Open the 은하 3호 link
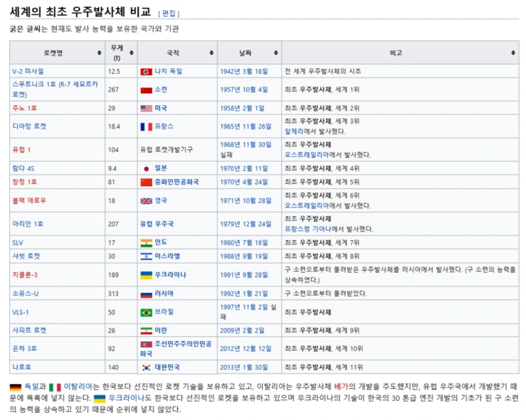The image size is (526, 420). [x=24, y=348]
